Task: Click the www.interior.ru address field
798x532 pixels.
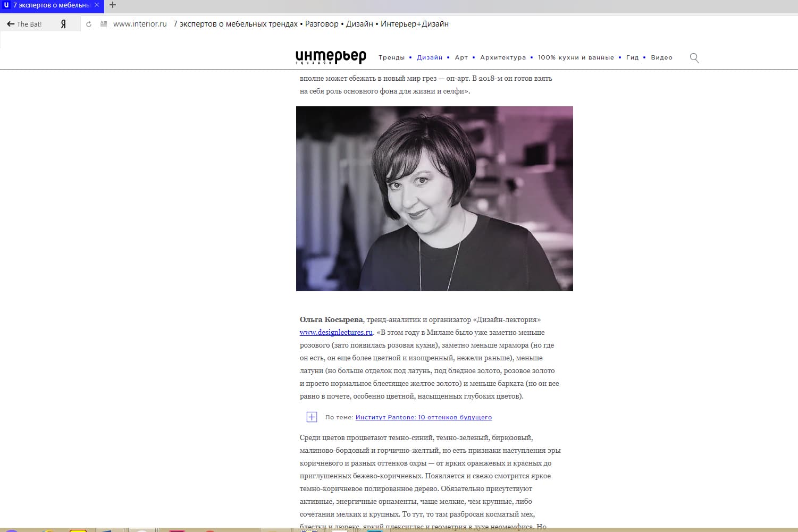Action: [140, 24]
